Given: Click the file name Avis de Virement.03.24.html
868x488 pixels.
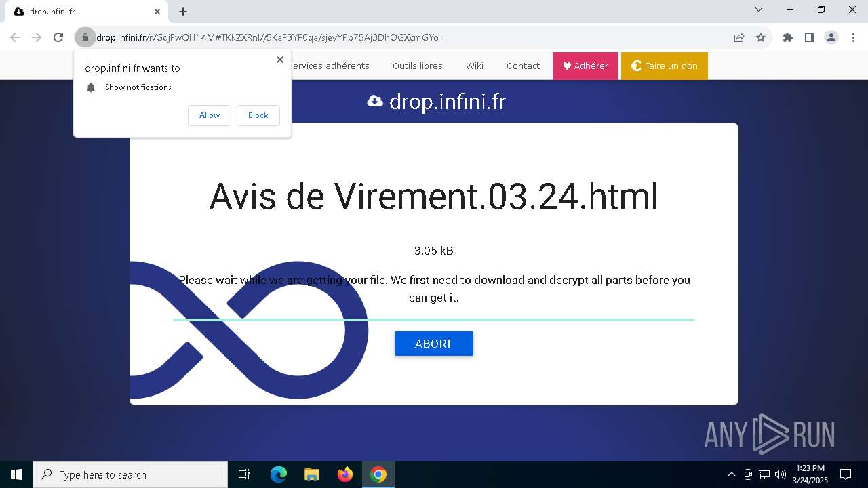Looking at the screenshot, I should pos(434,197).
